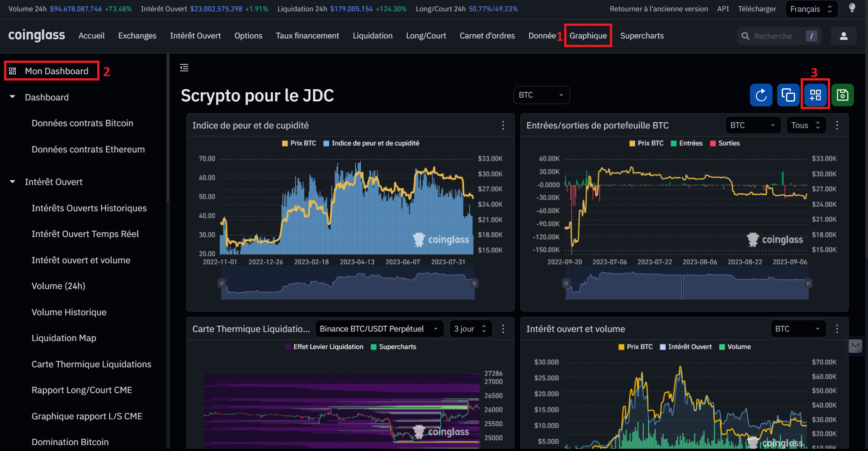Image resolution: width=868 pixels, height=451 pixels.
Task: Open the BTC dropdown in Entrées/sorties card
Action: [753, 125]
